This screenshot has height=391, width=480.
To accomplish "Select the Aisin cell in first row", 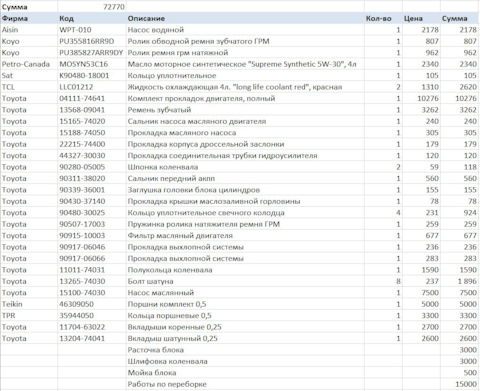I will [x=29, y=30].
